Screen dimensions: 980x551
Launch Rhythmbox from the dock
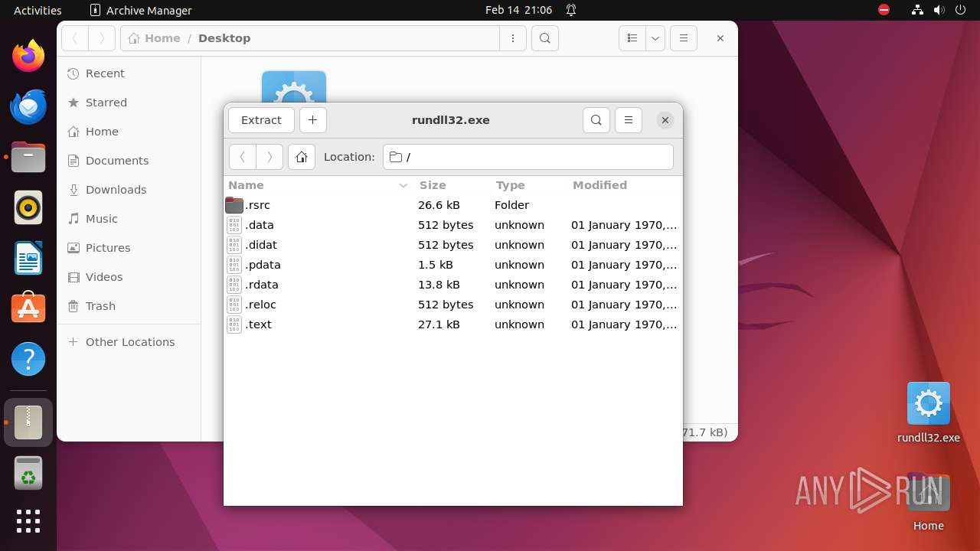coord(28,207)
